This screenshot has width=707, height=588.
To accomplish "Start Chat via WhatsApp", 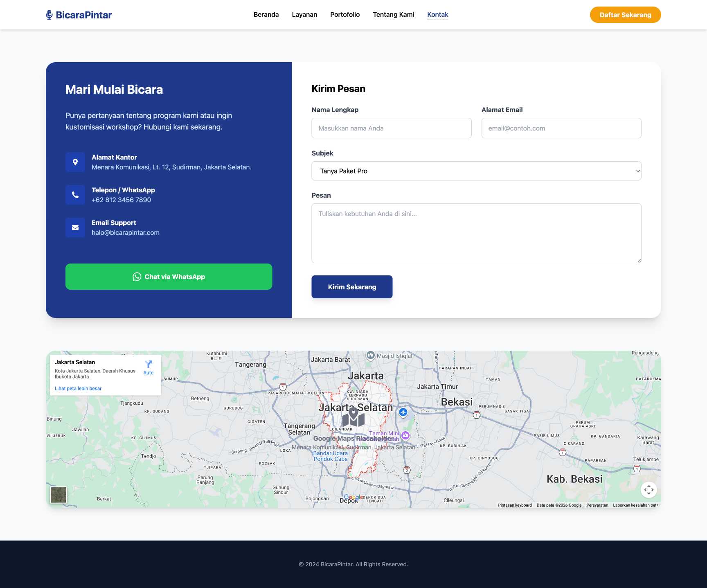I will click(169, 277).
